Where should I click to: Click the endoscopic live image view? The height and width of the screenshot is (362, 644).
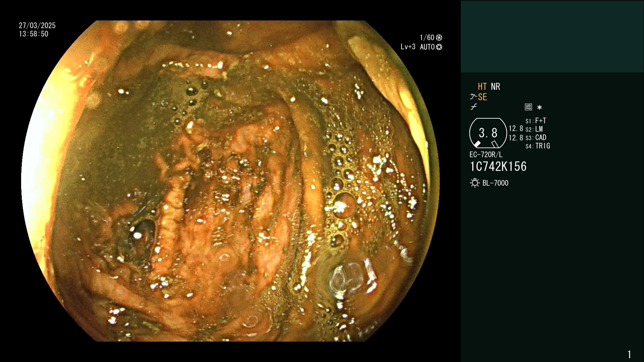(x=230, y=181)
